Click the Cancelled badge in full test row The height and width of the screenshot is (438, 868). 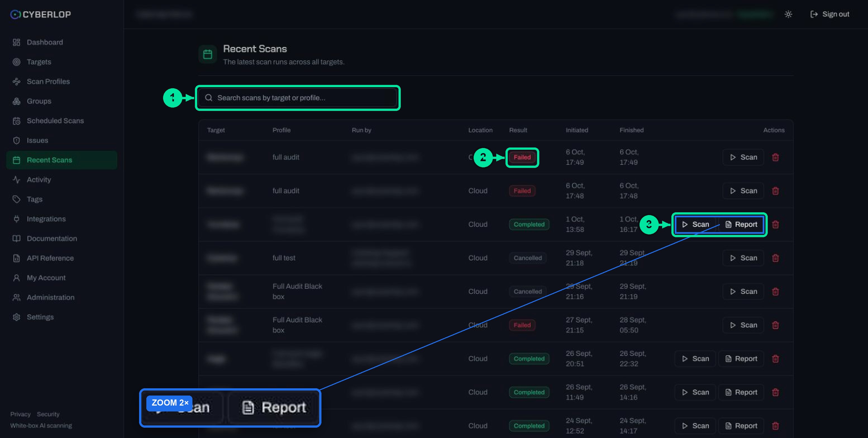[528, 258]
